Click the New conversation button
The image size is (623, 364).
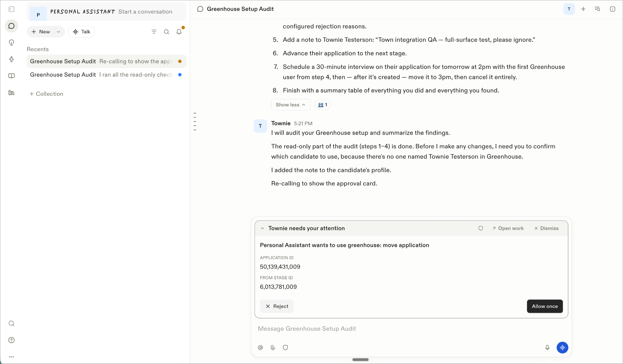point(41,32)
